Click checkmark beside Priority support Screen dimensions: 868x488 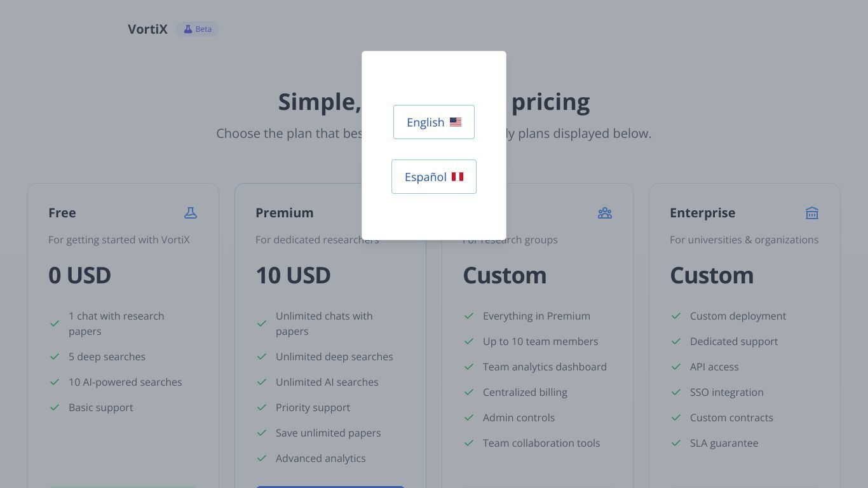(x=262, y=407)
